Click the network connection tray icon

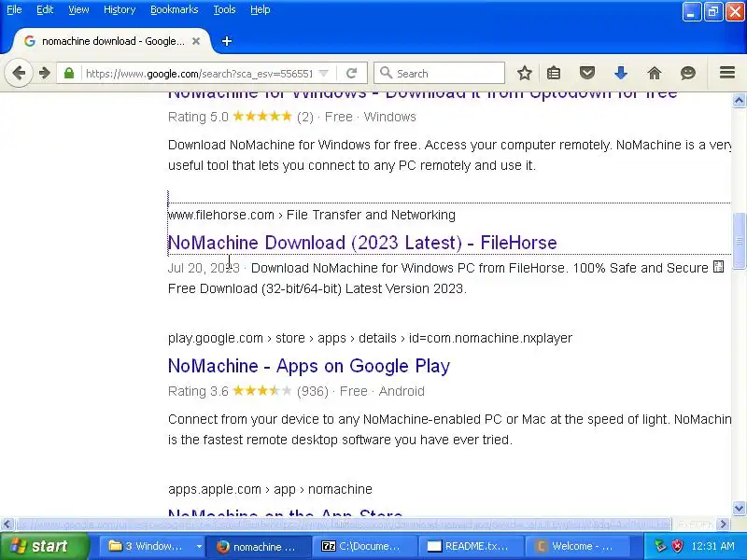pyautogui.click(x=660, y=546)
